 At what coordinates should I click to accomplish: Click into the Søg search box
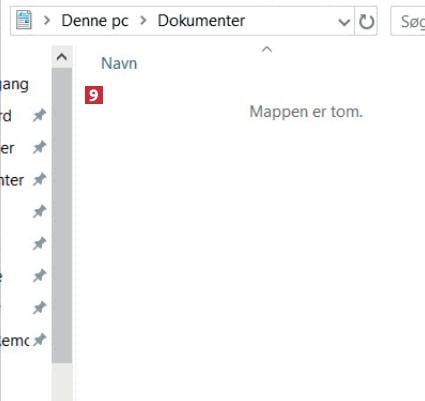(x=408, y=21)
